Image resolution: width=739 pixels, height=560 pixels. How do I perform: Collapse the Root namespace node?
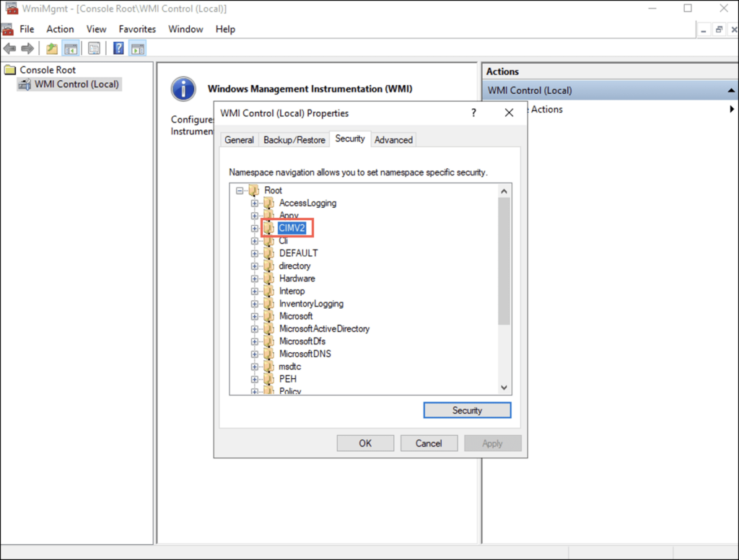pos(239,190)
